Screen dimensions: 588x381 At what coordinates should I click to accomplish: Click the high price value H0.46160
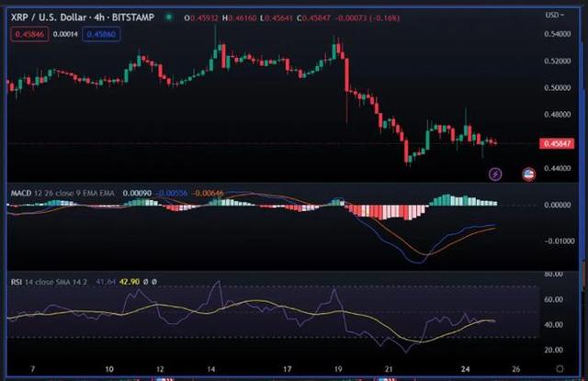[x=239, y=18]
